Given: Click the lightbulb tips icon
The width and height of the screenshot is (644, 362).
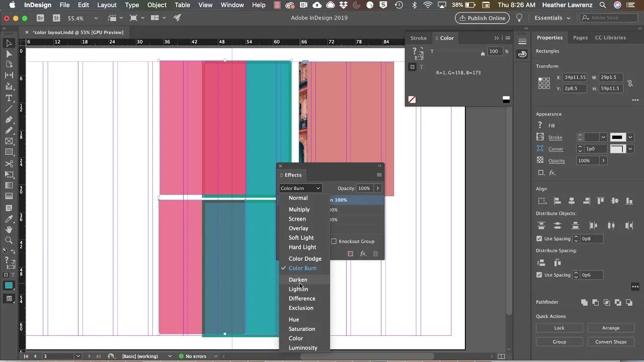Looking at the screenshot, I should (519, 18).
